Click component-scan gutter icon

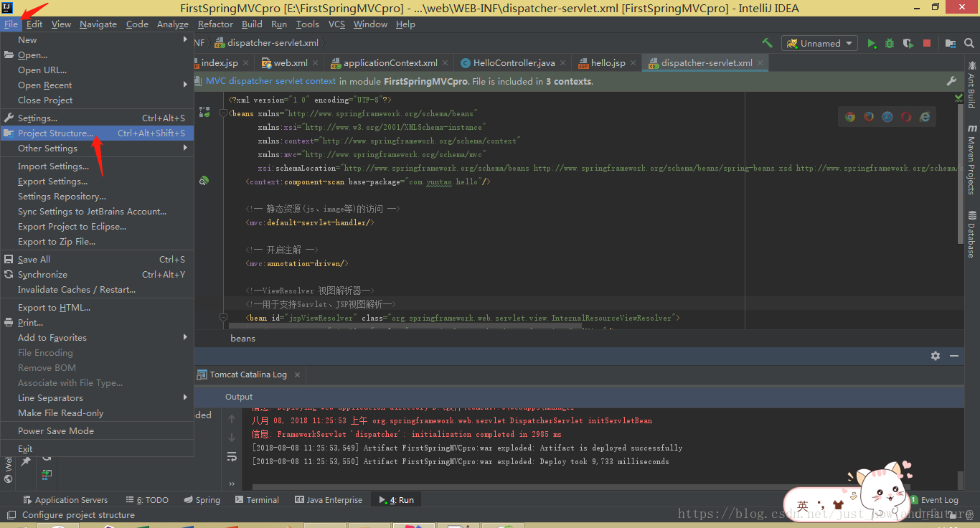(204, 181)
